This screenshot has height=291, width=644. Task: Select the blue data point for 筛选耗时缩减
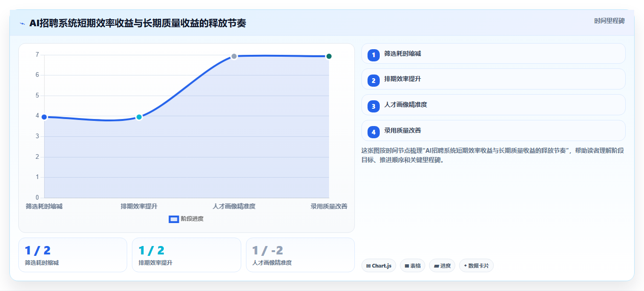click(x=44, y=117)
